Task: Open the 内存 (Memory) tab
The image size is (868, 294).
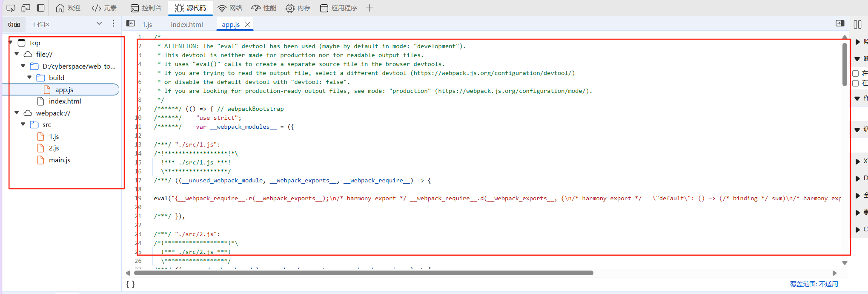Action: tap(298, 8)
